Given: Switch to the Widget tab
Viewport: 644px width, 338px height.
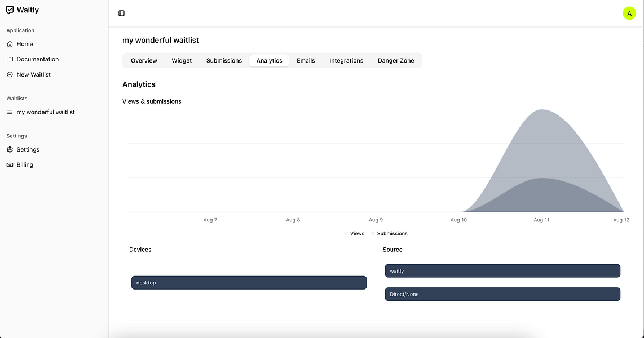Looking at the screenshot, I should click(182, 61).
